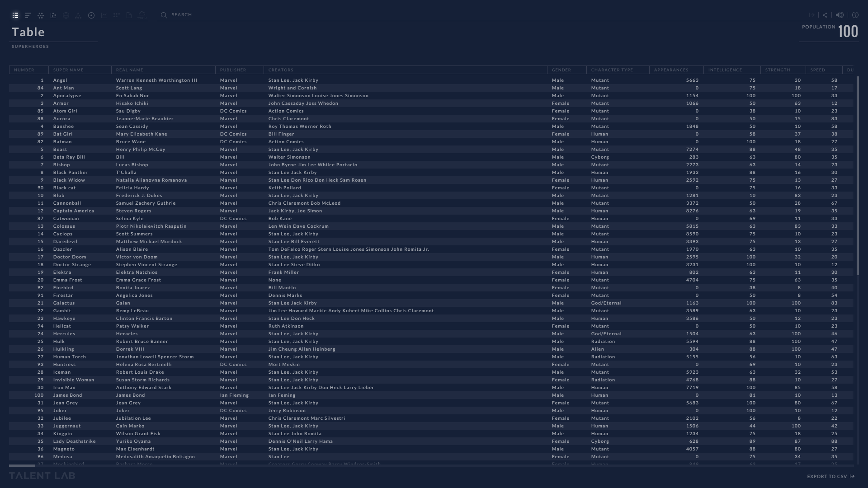Click 'Frank Miller' creators cell

coord(283,272)
